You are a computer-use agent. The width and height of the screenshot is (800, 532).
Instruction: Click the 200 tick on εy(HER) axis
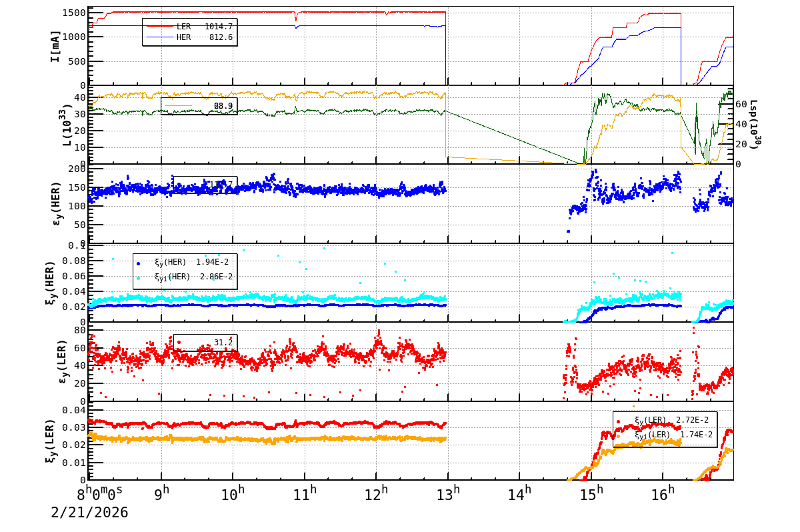(x=76, y=169)
